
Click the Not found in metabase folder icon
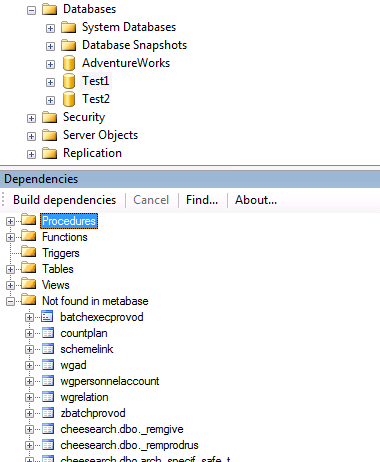point(29,300)
